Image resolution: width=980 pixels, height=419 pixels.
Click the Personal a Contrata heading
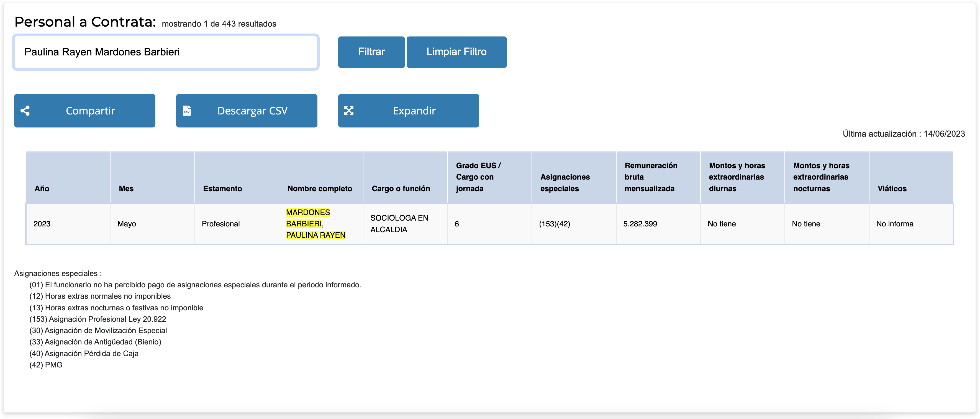(x=85, y=22)
